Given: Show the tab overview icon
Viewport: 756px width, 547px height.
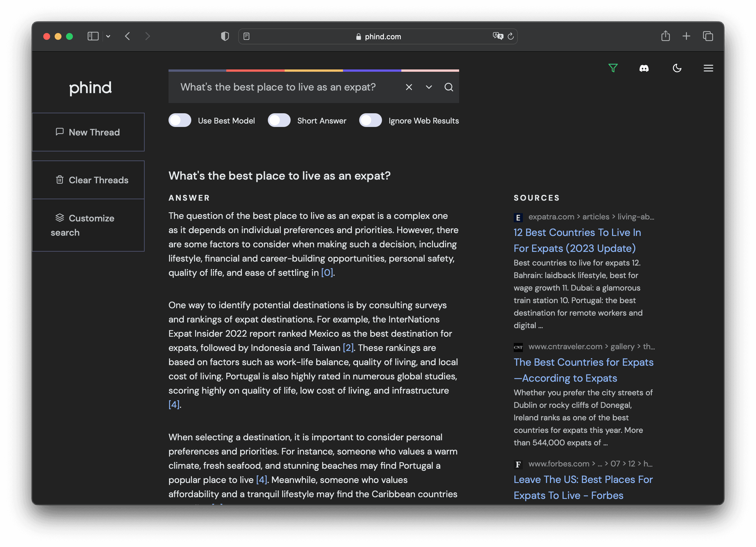Looking at the screenshot, I should [x=708, y=36].
